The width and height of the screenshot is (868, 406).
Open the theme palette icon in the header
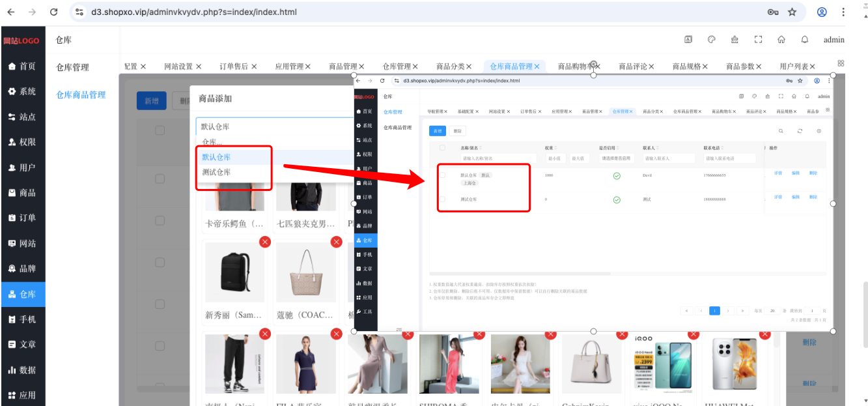(712, 40)
